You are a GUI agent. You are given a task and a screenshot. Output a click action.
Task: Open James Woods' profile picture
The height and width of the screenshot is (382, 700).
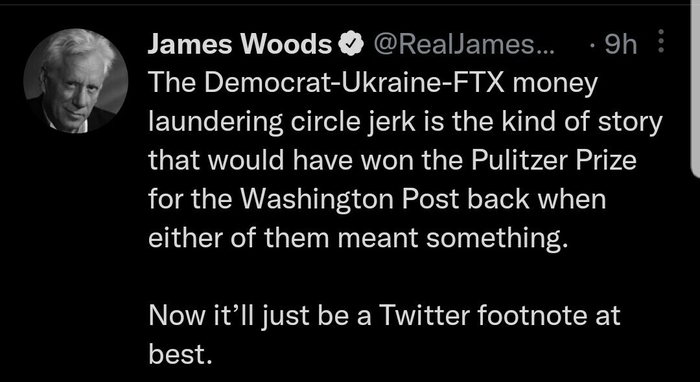click(x=76, y=81)
